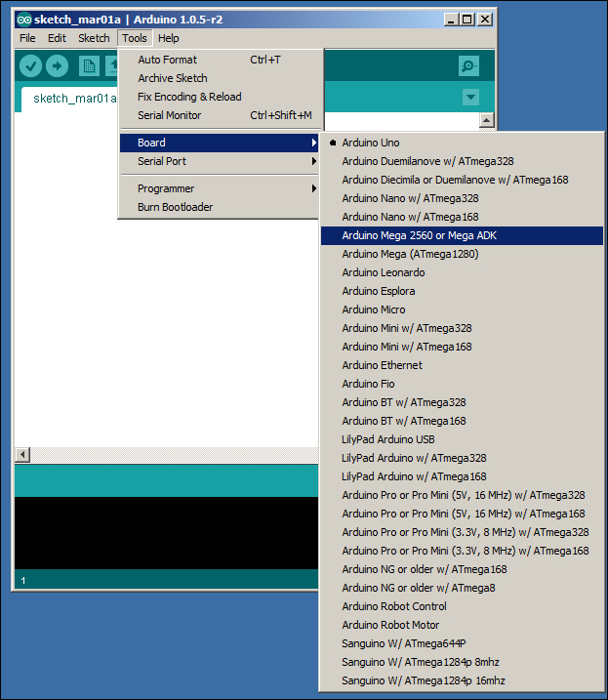Select the Arduino Uno board
This screenshot has height=700, width=608.
pos(462,143)
